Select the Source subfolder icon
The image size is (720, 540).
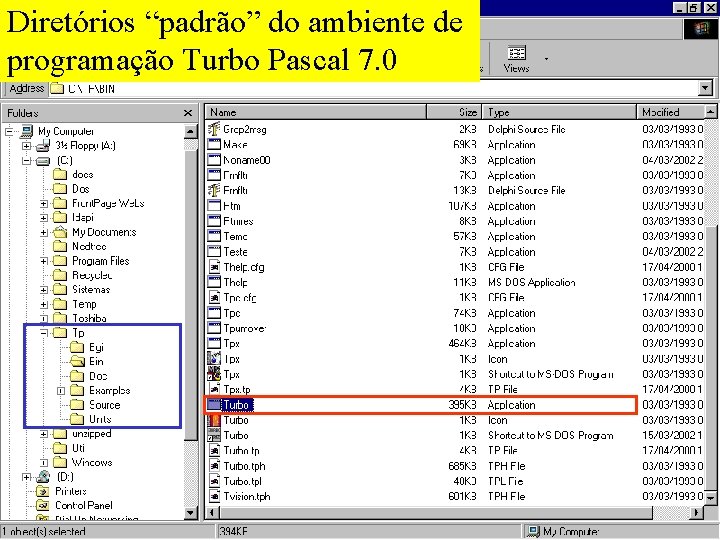[77, 405]
